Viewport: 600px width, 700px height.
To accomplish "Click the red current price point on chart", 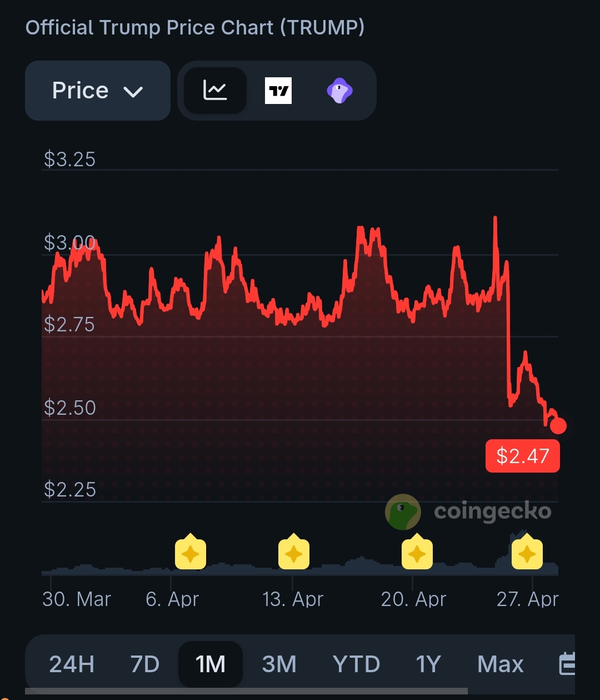I will 558,426.
